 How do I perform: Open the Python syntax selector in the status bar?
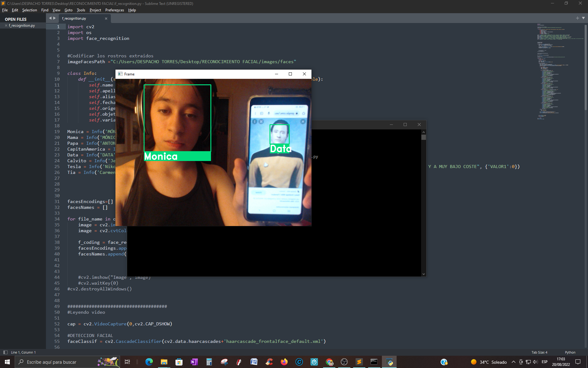tap(570, 352)
